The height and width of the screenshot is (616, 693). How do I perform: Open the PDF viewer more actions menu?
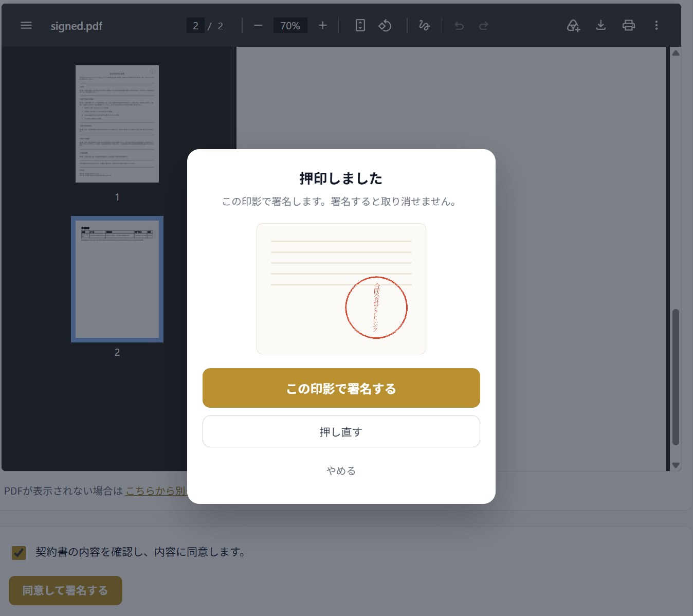point(656,25)
